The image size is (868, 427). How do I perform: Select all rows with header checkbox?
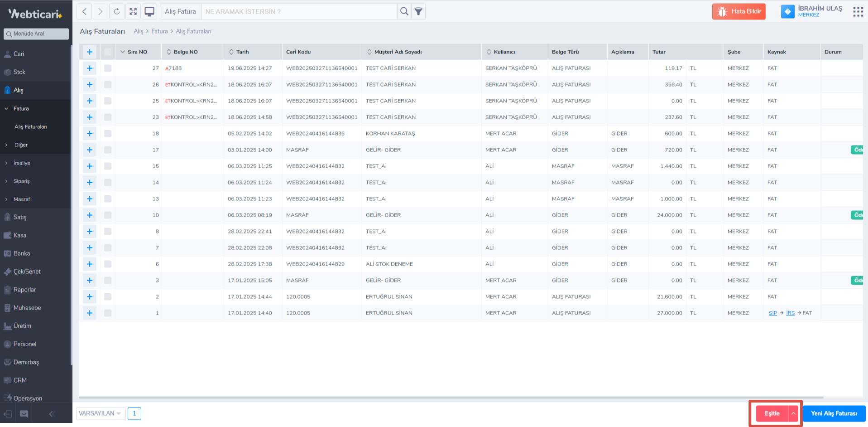[108, 52]
